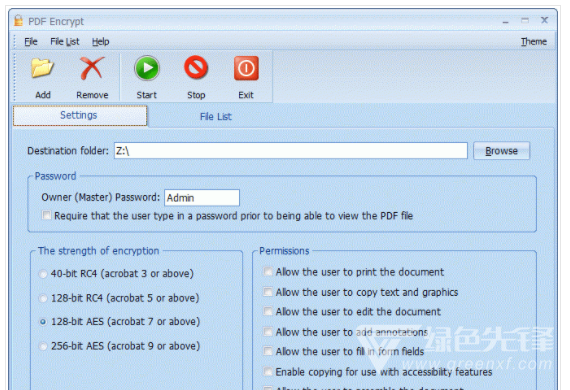Start encryption with the green play icon
The image size is (570, 390).
pos(147,68)
